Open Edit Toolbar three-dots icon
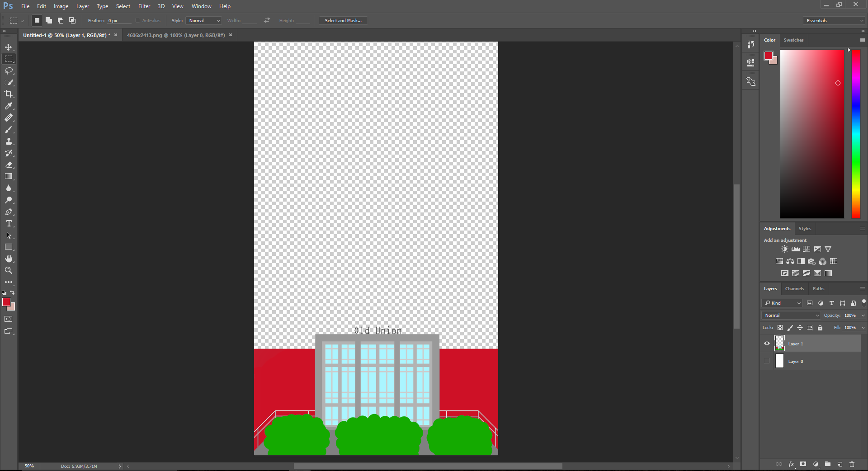Screen dimensions: 868x471 pos(9,282)
